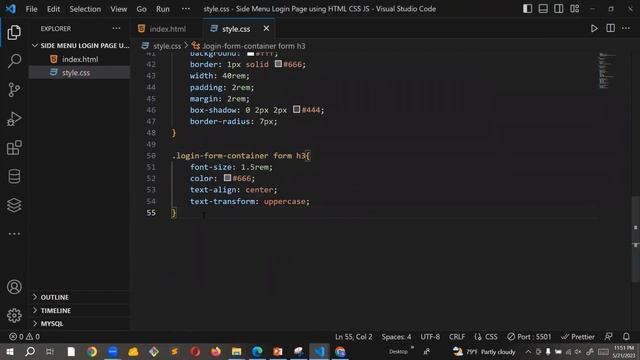Viewport: 640px width, 360px height.
Task: Open the File menu
Action: 31,9
